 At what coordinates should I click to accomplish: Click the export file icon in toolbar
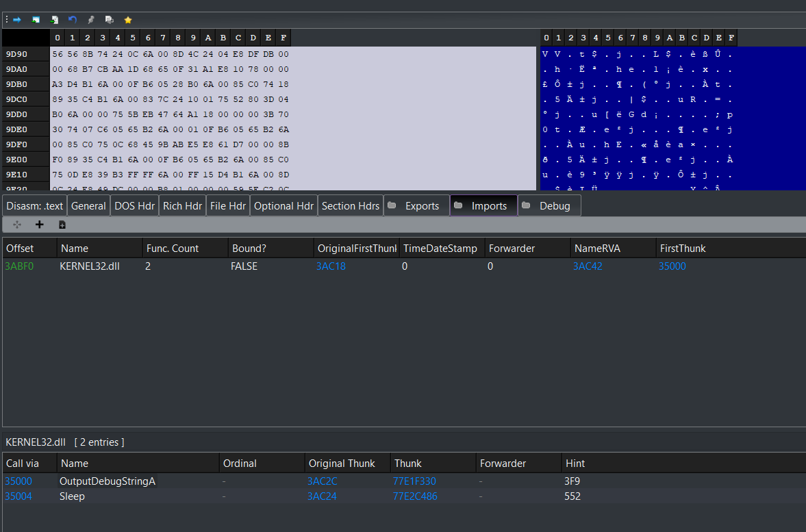click(54, 20)
